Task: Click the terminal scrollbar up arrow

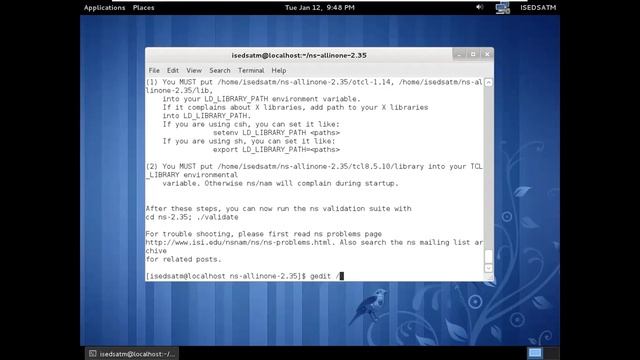Action: [x=488, y=82]
